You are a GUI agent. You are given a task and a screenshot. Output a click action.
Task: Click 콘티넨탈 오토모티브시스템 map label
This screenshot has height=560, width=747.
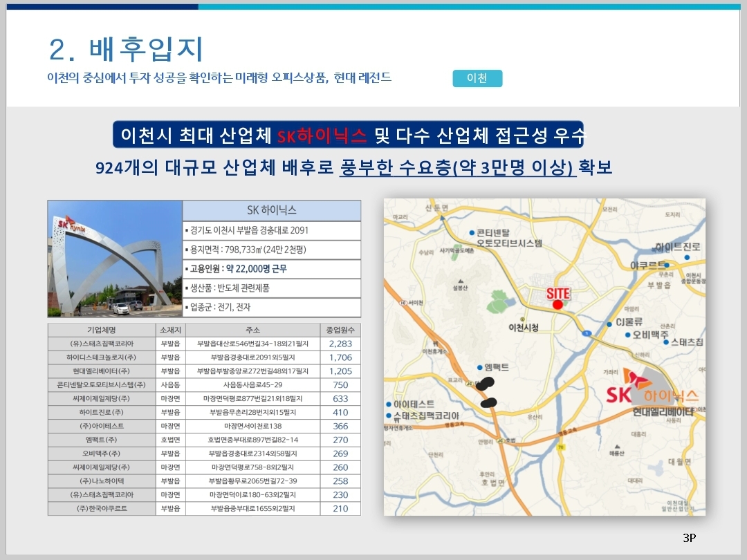coord(509,238)
